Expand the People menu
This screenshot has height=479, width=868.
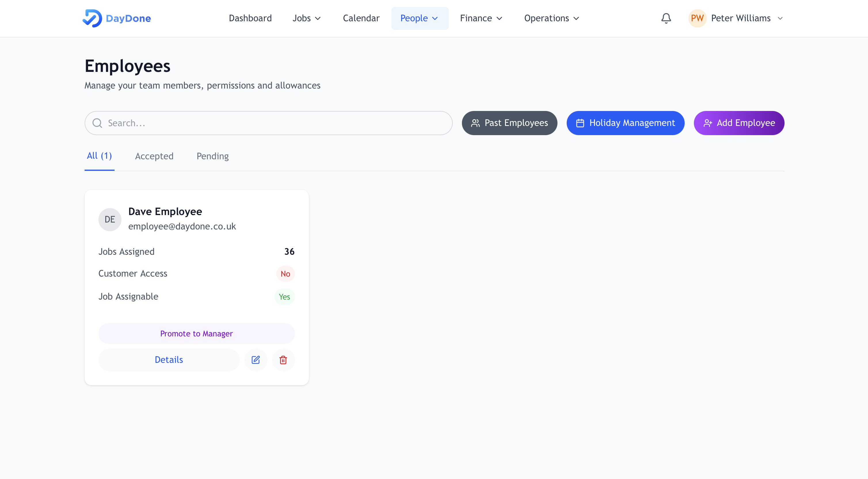[420, 18]
